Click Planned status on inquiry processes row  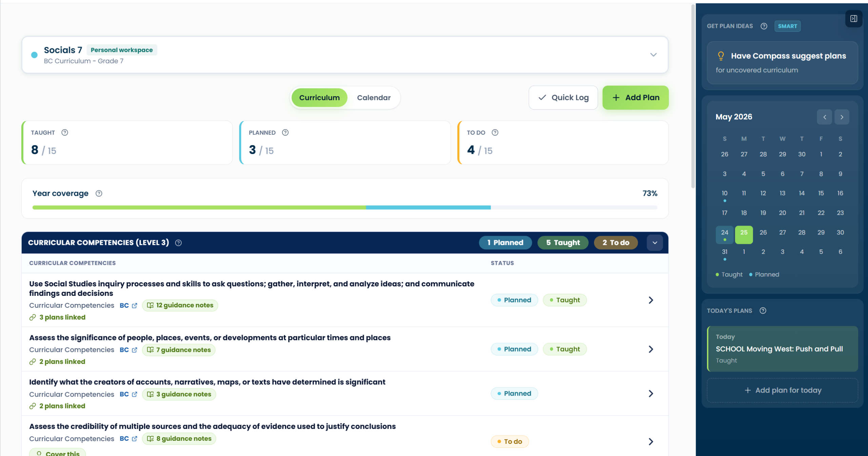tap(514, 300)
